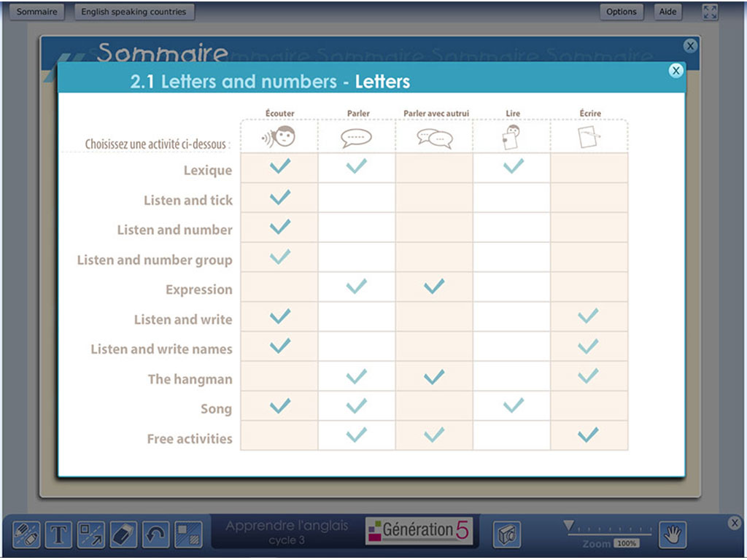Select the pencil drawing tool
This screenshot has height=560, width=747.
pyautogui.click(x=27, y=534)
